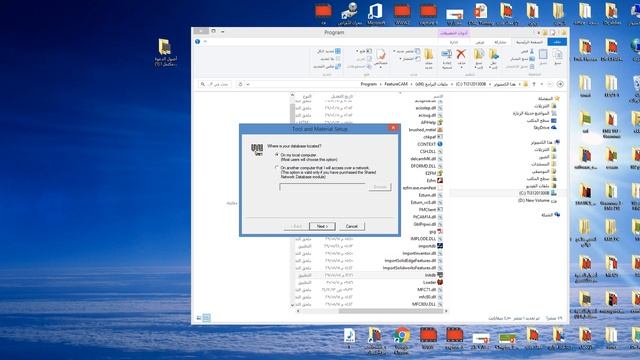The image size is (640, 360).
Task: Open the Open dropdown in the ribbon
Action: pyautogui.click(x=364, y=51)
